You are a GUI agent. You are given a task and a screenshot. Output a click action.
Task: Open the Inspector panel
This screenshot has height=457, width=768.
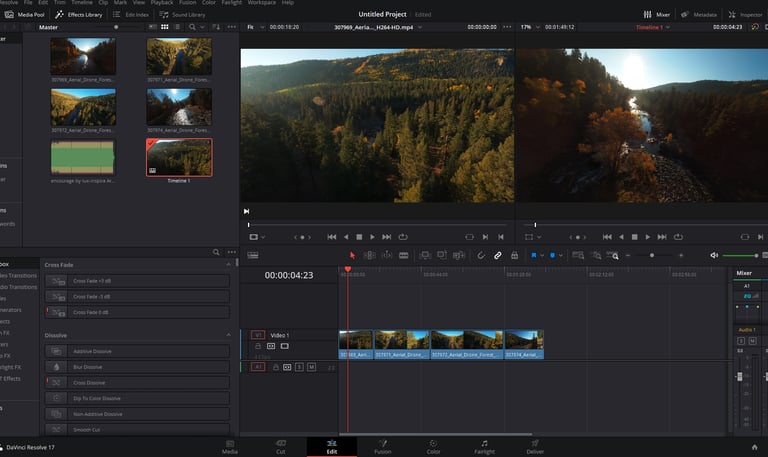coord(745,15)
